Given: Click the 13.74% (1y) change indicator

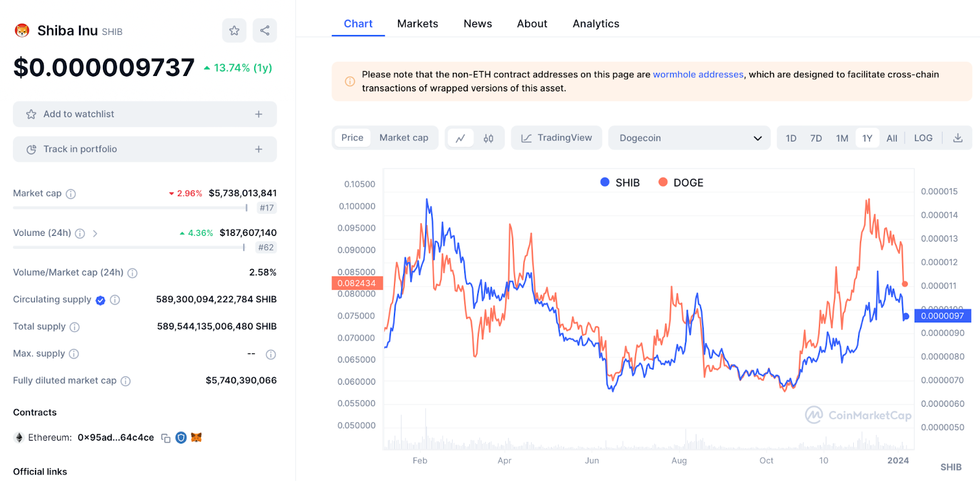Looking at the screenshot, I should point(238,68).
